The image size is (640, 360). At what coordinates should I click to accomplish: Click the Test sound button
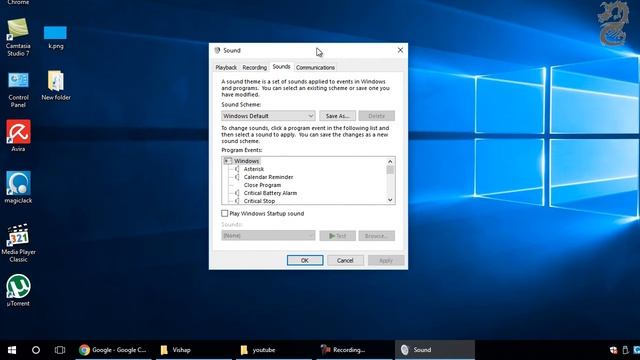pos(338,236)
